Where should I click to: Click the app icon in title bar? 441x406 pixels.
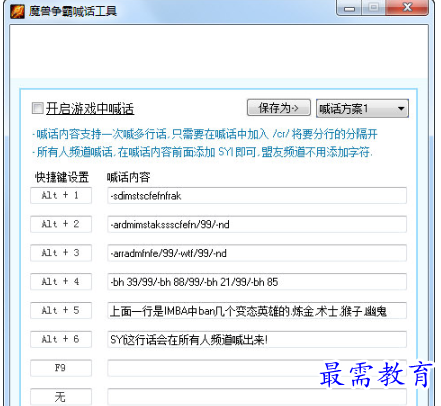17,11
